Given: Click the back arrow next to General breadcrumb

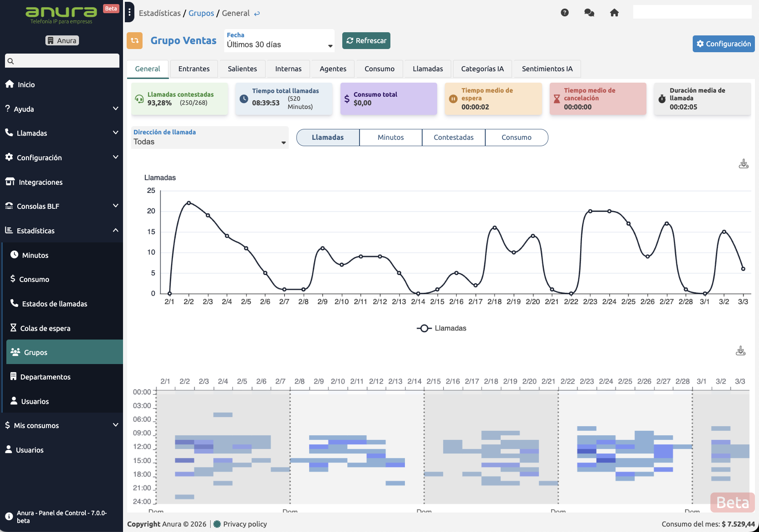Looking at the screenshot, I should click(x=257, y=14).
